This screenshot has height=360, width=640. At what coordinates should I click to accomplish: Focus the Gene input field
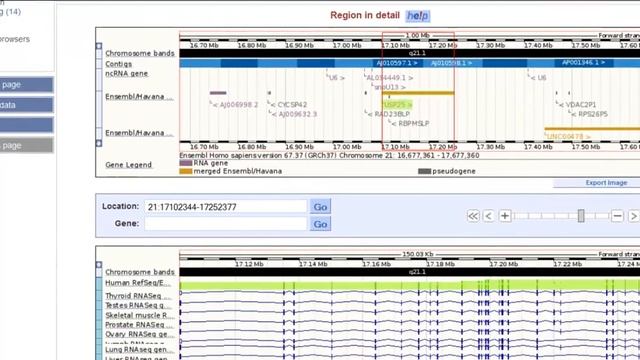coord(225,224)
